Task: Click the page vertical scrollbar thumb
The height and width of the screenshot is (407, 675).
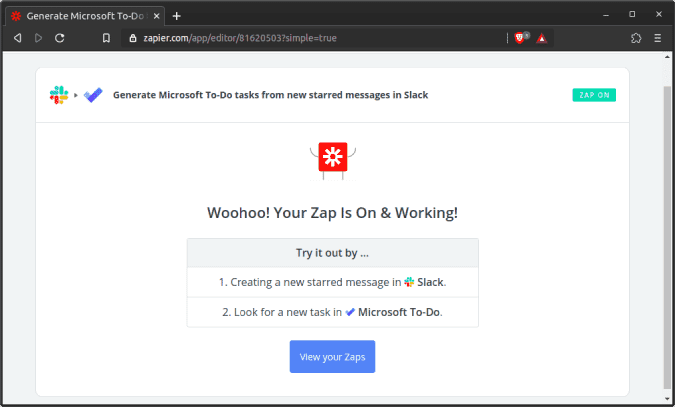Action: 667,237
